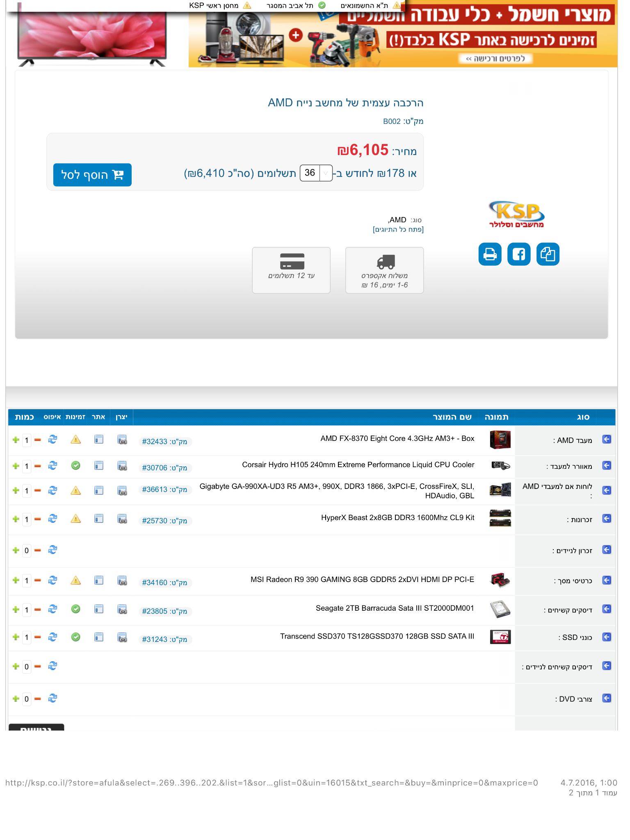
Task: Increase quantity of Corsair Hydro H105 cooler
Action: [16, 466]
